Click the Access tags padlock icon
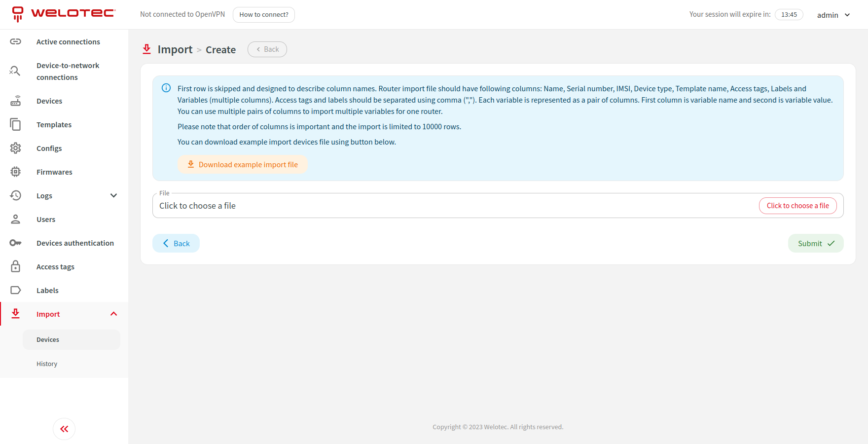 click(x=16, y=266)
